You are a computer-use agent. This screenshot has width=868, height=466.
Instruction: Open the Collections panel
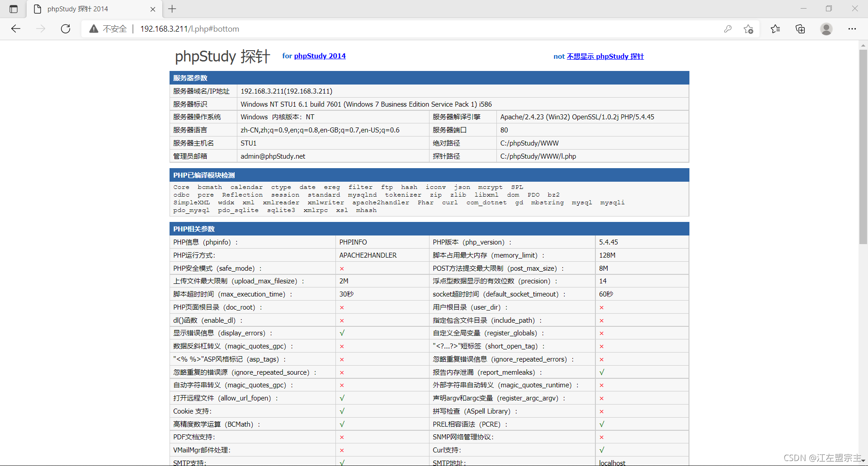point(800,29)
